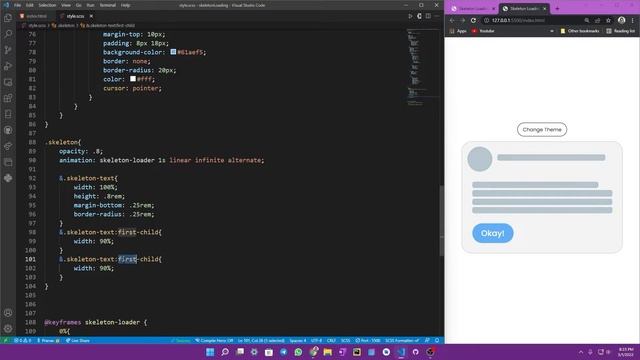Click the Port: 5500 Live Server item
Viewport: 640px width, 360px height.
click(x=368, y=340)
